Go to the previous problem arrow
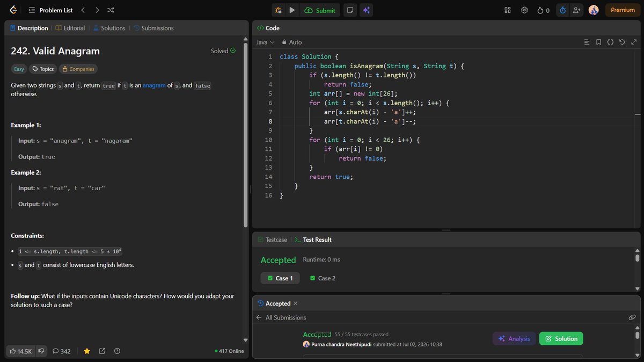Screen dimensions: 644x362 pyautogui.click(x=83, y=10)
